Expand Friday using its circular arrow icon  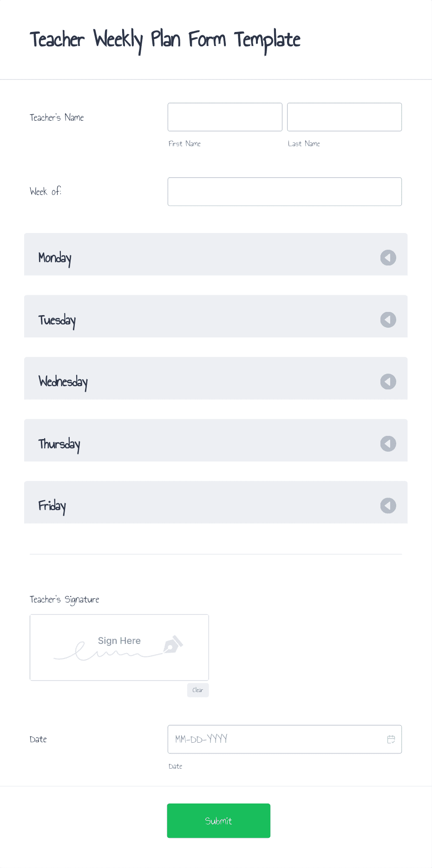[x=388, y=505]
